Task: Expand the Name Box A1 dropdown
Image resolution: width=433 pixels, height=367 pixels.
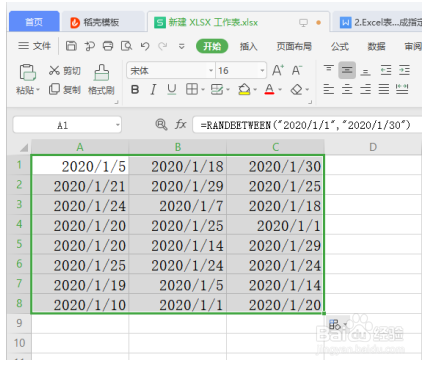Action: tap(117, 125)
